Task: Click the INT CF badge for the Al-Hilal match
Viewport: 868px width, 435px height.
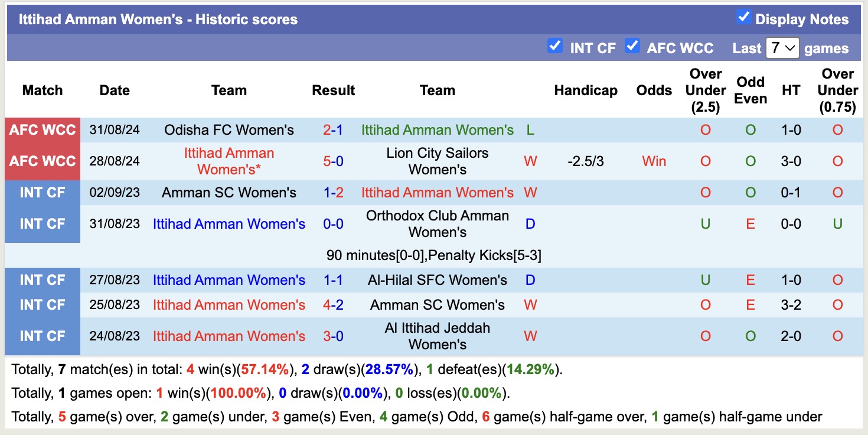Action: click(x=42, y=280)
